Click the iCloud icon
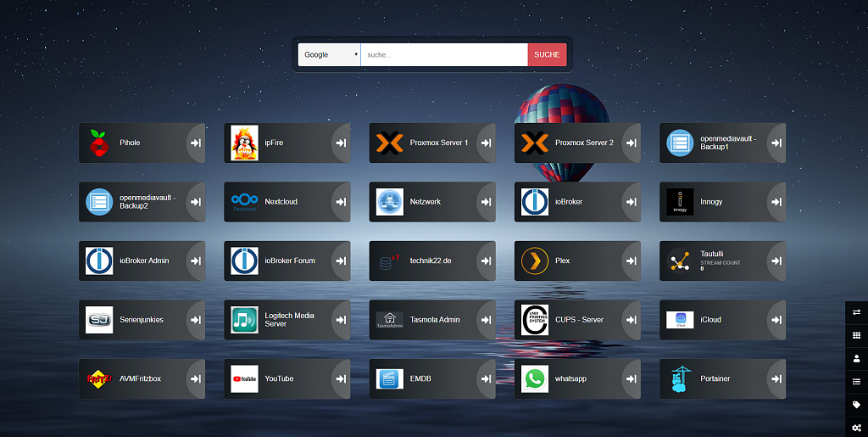 point(680,320)
